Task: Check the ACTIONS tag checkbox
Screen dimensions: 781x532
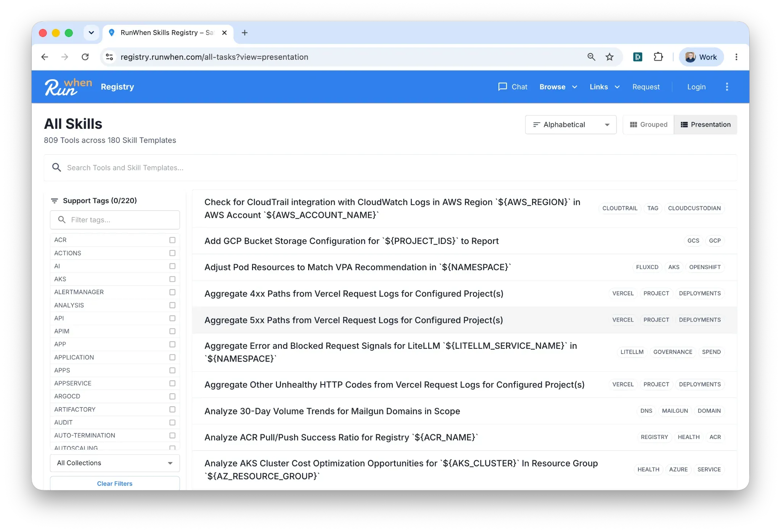Action: tap(172, 253)
